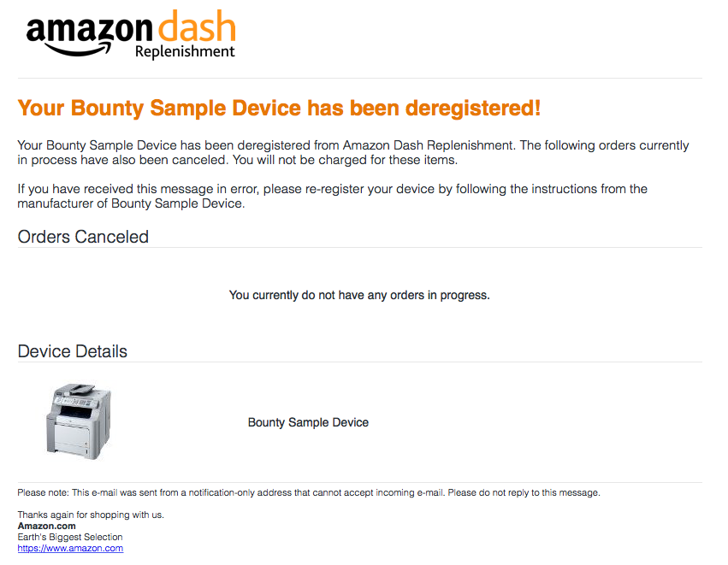Screen dimensions: 728x565
Task: Click the paragraph about canceled orders not charged
Action: 352,153
